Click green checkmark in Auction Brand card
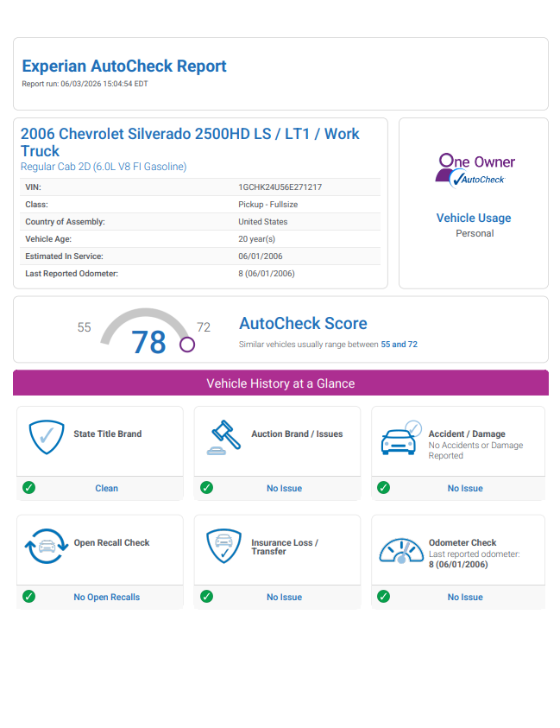The height and width of the screenshot is (728, 560). [x=206, y=488]
